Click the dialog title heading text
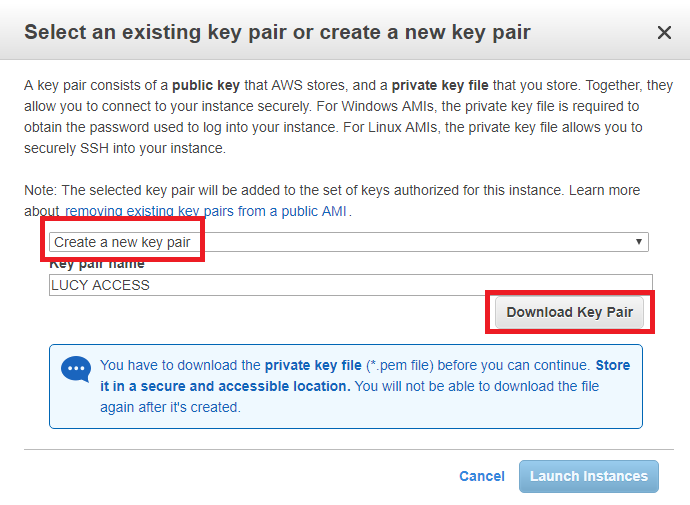This screenshot has width=690, height=505. click(277, 33)
